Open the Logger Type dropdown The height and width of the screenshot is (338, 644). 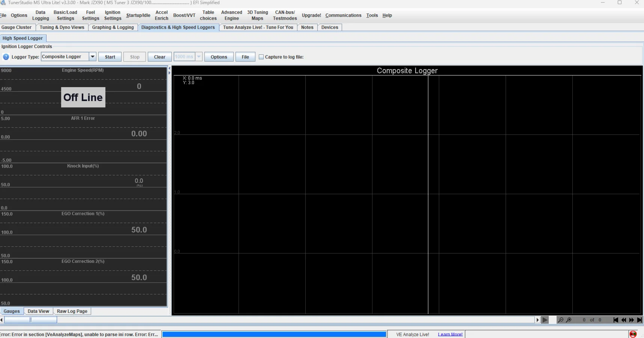coord(93,57)
